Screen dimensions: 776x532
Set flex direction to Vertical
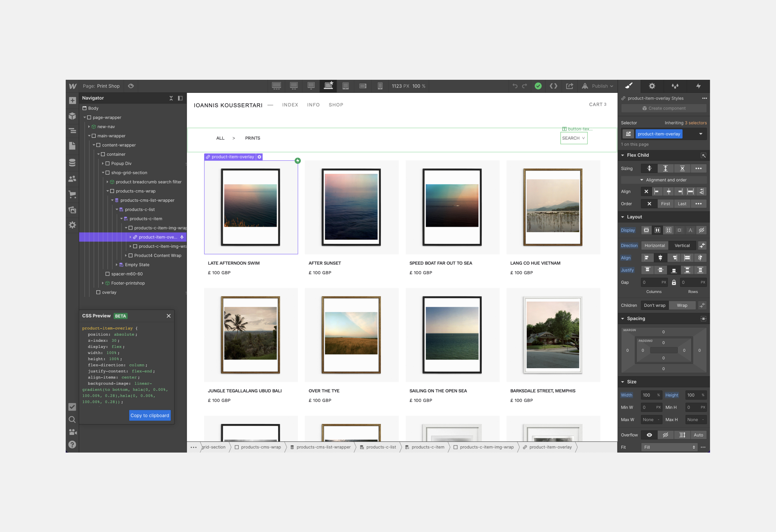(x=682, y=246)
